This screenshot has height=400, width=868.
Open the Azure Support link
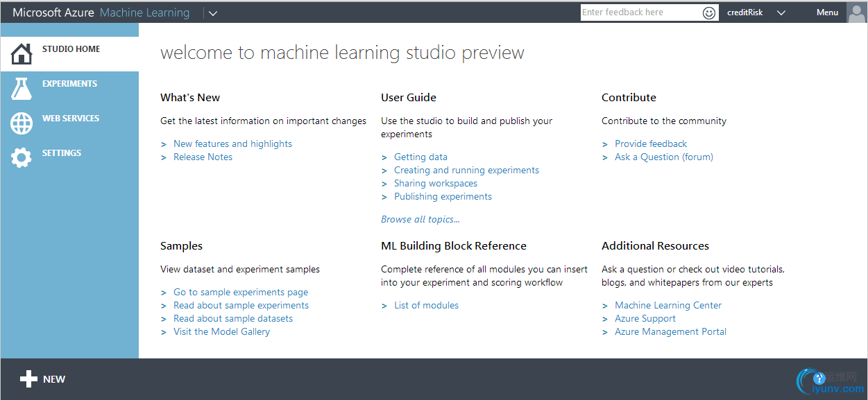pos(645,318)
